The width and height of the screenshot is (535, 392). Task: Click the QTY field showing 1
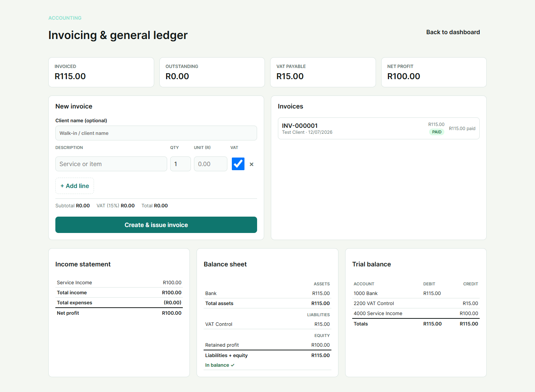coord(181,164)
